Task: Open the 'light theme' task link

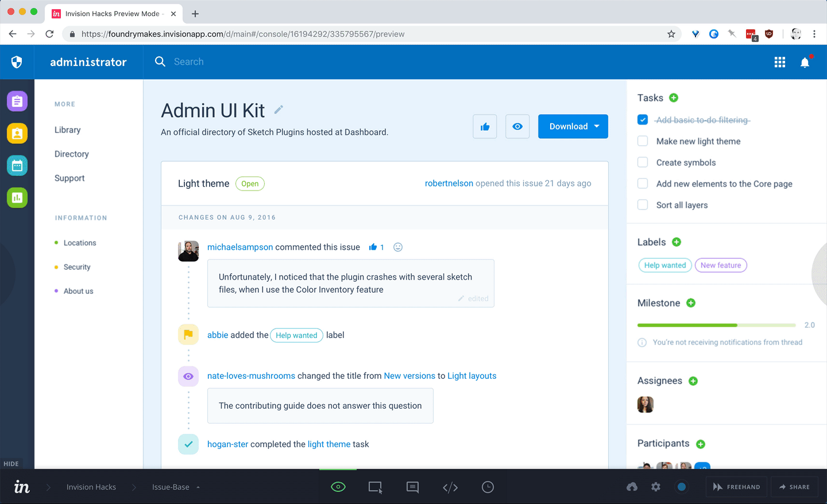Action: (x=329, y=444)
